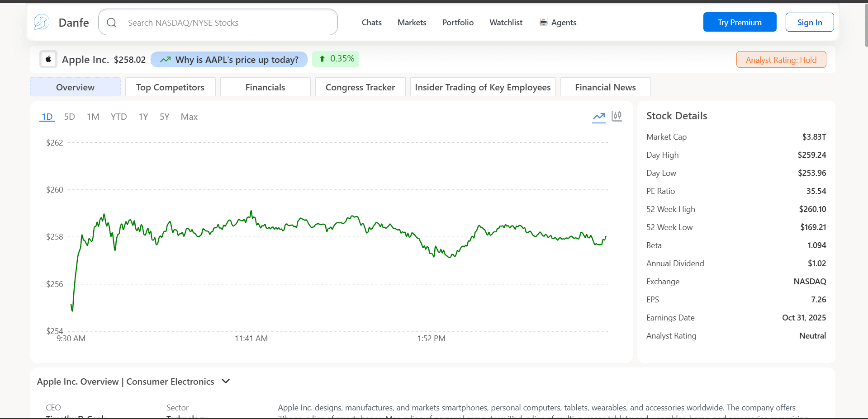The width and height of the screenshot is (868, 419).
Task: Click the Apple logo next to company name
Action: click(x=48, y=59)
